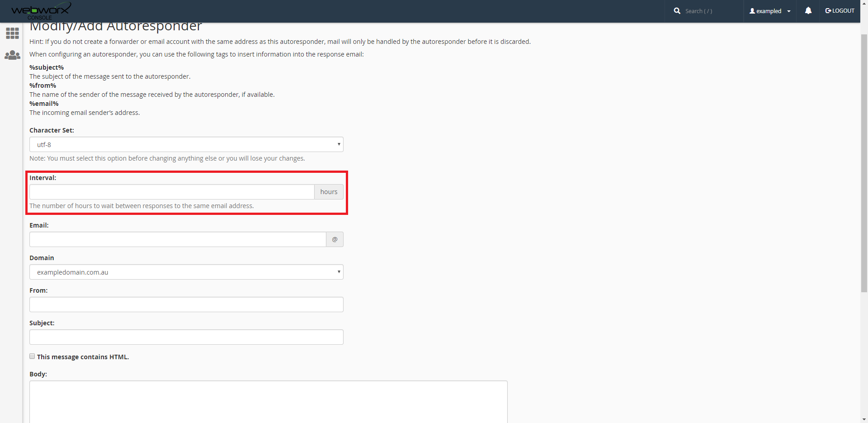Click the From text field
868x423 pixels.
[186, 304]
